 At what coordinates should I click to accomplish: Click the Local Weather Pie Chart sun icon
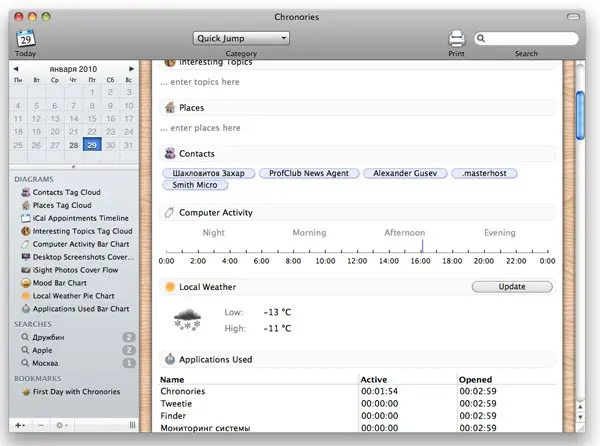pos(26,296)
